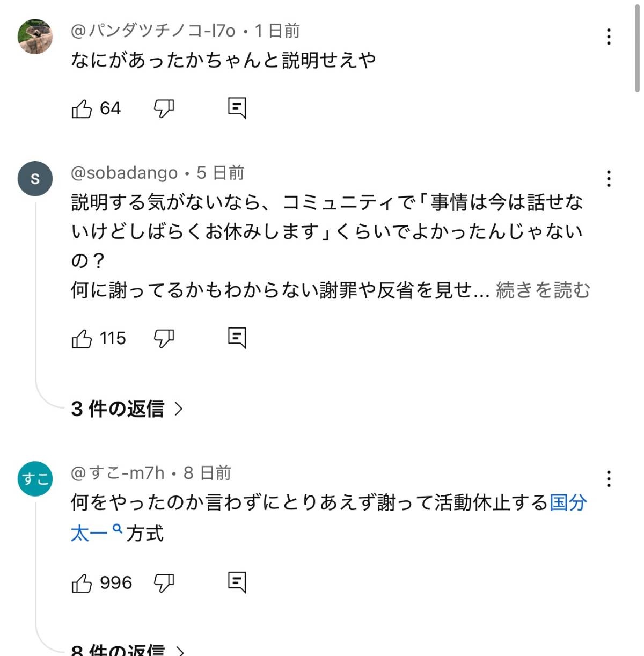Like the sobadango comment with 115 likes
644x656 pixels.
tap(82, 339)
